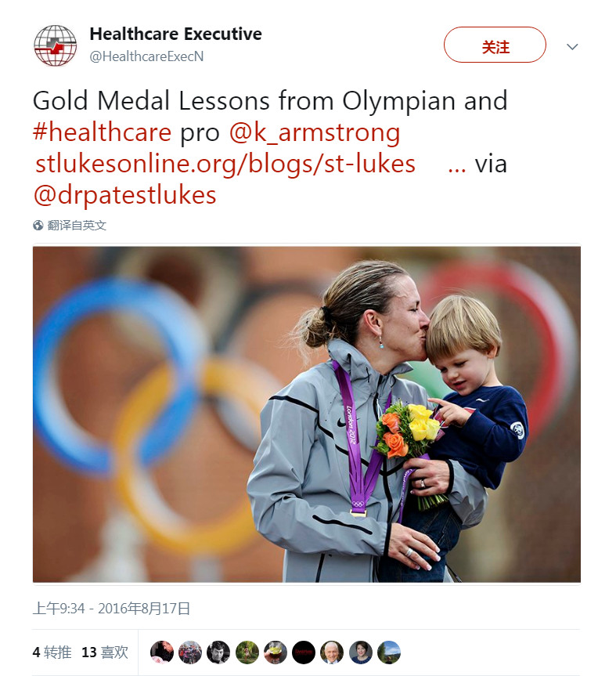Visit the @k_armstrong mention
The width and height of the screenshot is (616, 676).
tap(314, 132)
